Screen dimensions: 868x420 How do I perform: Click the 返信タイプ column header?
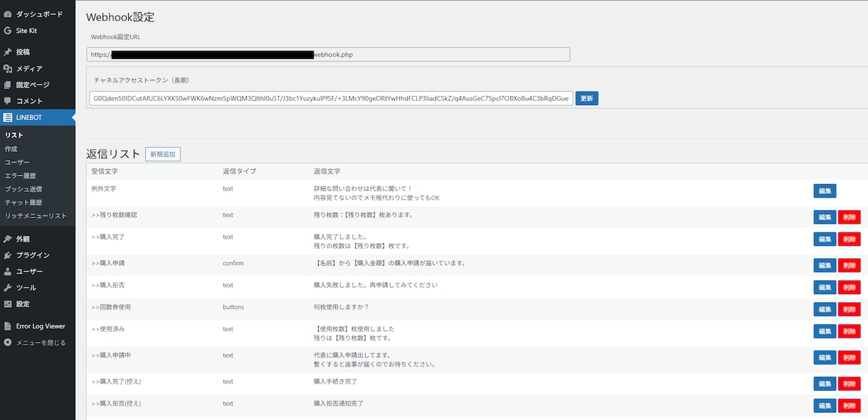[x=239, y=171]
